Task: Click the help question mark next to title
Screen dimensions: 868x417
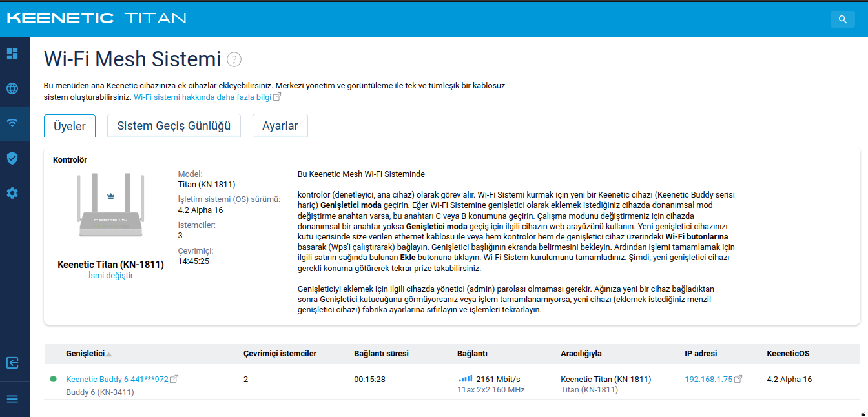Action: 234,59
